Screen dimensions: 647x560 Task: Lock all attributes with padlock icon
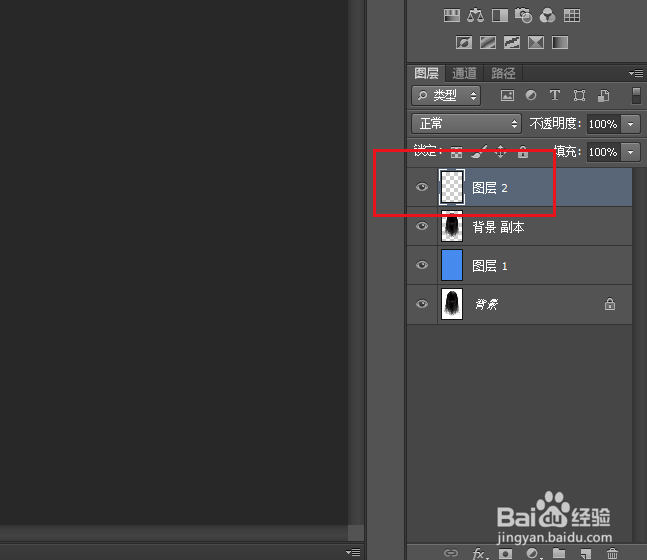click(x=523, y=152)
